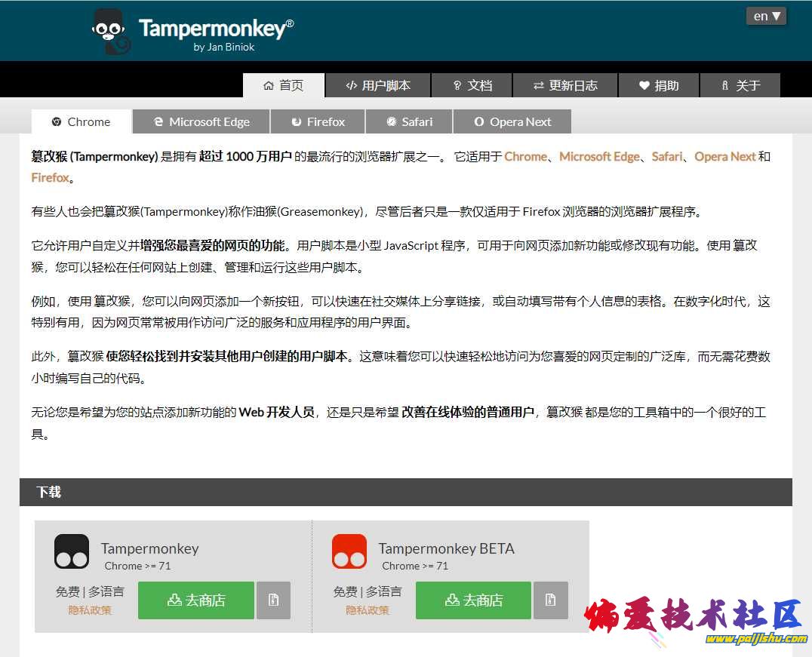Screen dimensions: 812x657
Task: Click the Chrome link in intro paragraph
Action: [525, 157]
